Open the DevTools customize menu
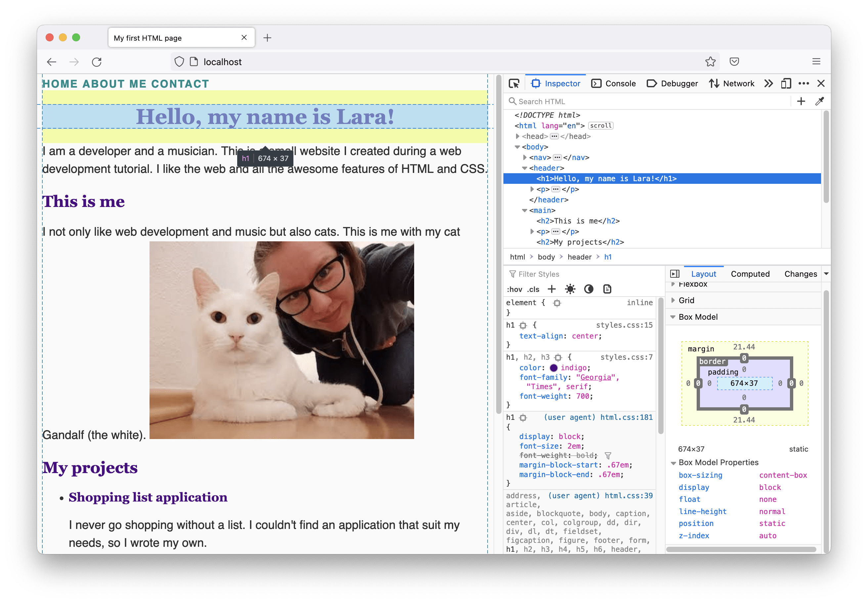Image resolution: width=868 pixels, height=603 pixels. 804,83
